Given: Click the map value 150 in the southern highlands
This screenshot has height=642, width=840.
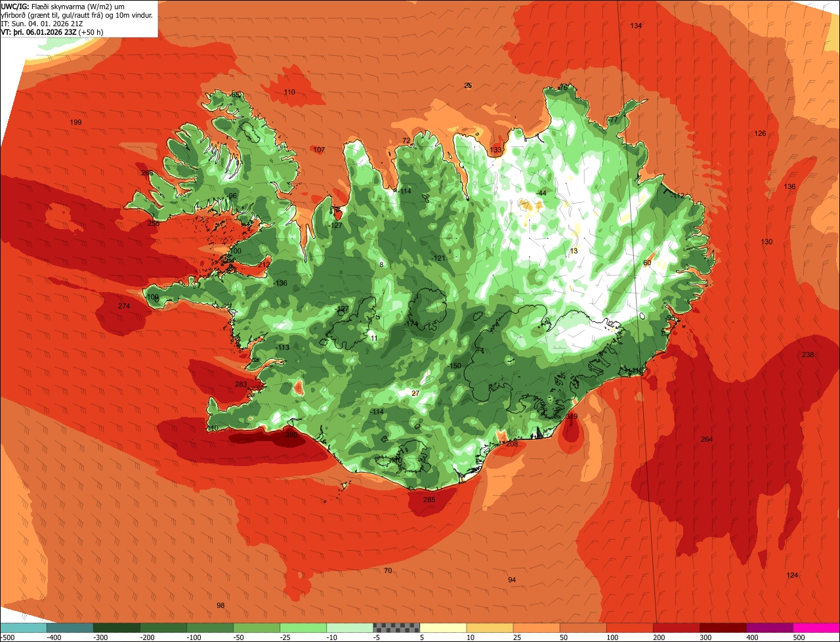Looking at the screenshot, I should (455, 366).
